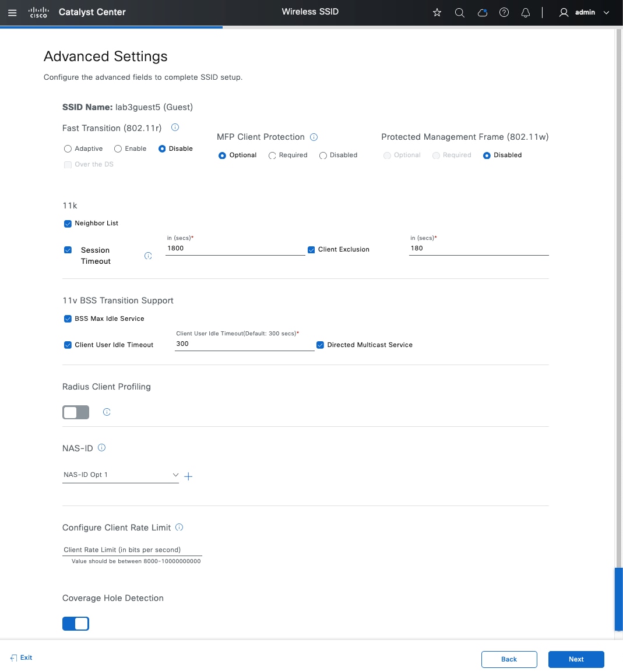Turn off Coverage Hole Detection toggle
The image size is (623, 672).
coord(76,624)
